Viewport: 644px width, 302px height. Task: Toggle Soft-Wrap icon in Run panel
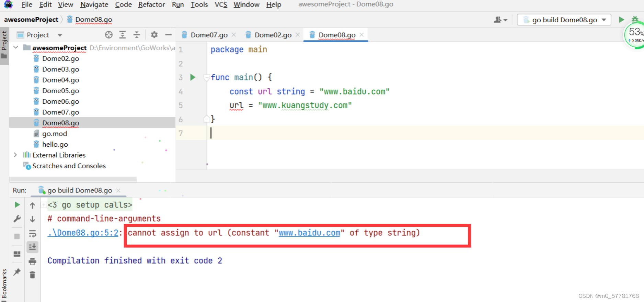coord(32,234)
